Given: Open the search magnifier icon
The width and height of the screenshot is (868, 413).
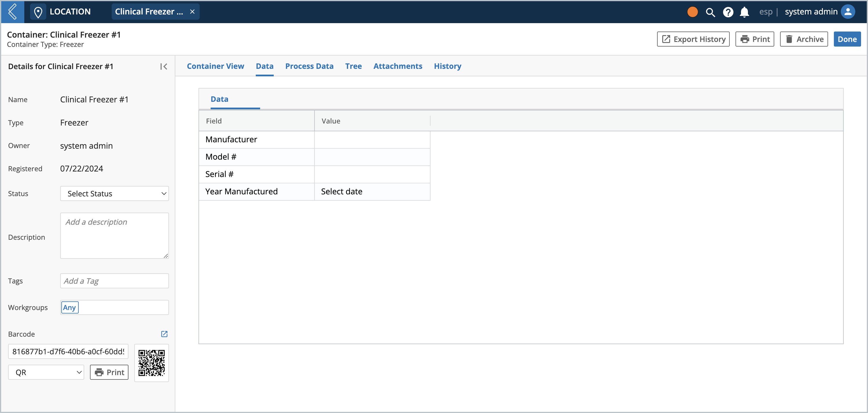Looking at the screenshot, I should click(x=710, y=12).
